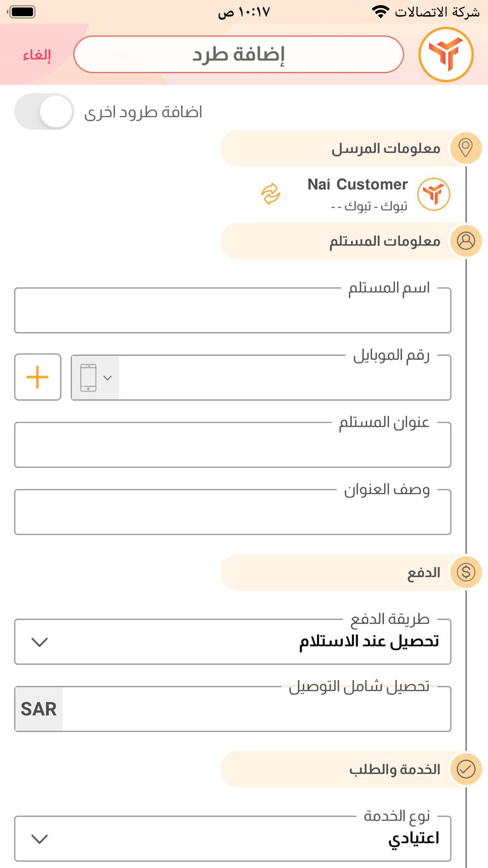The width and height of the screenshot is (488, 868).
Task: Tap the recipient person icon
Action: pyautogui.click(x=466, y=241)
